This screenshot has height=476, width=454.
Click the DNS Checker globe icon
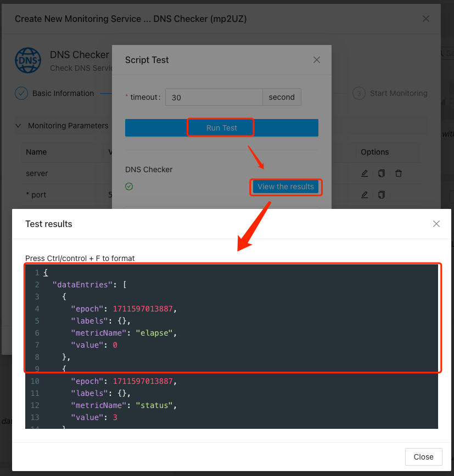[x=28, y=60]
